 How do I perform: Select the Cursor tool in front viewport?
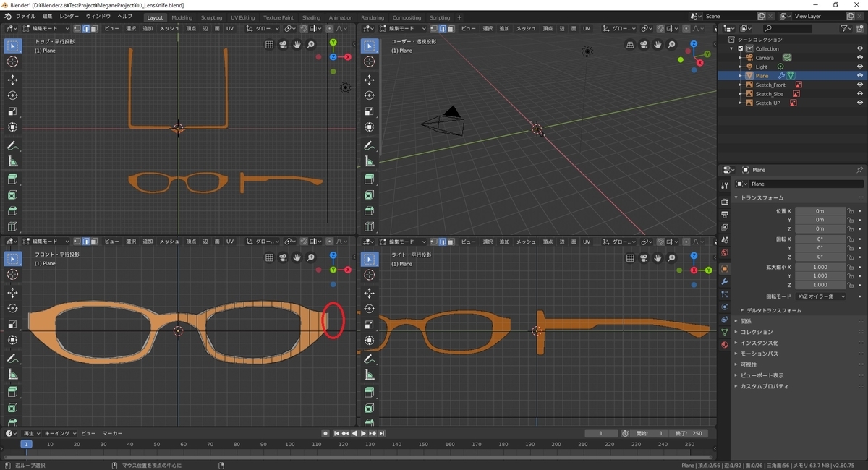pyautogui.click(x=13, y=275)
